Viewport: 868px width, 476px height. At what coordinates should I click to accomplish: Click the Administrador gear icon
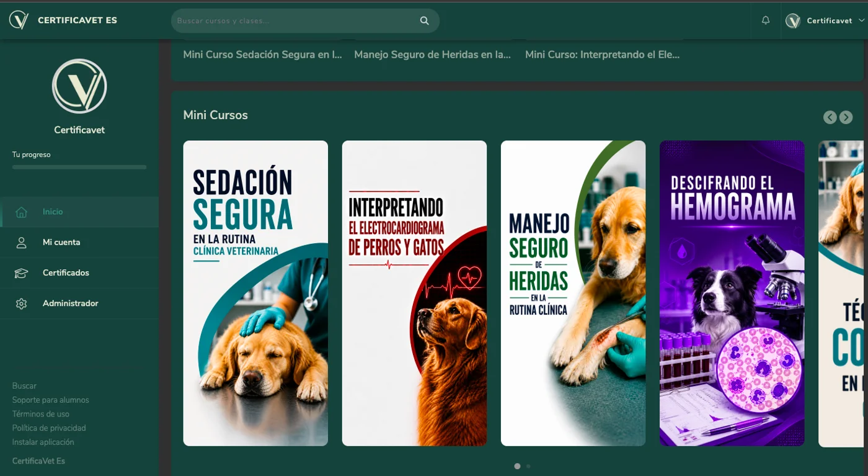pyautogui.click(x=21, y=303)
